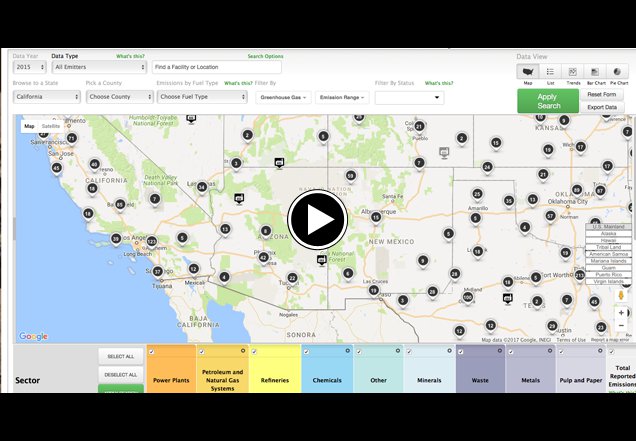Open the Pie Chart data view icon
636x441 pixels.
tap(617, 72)
